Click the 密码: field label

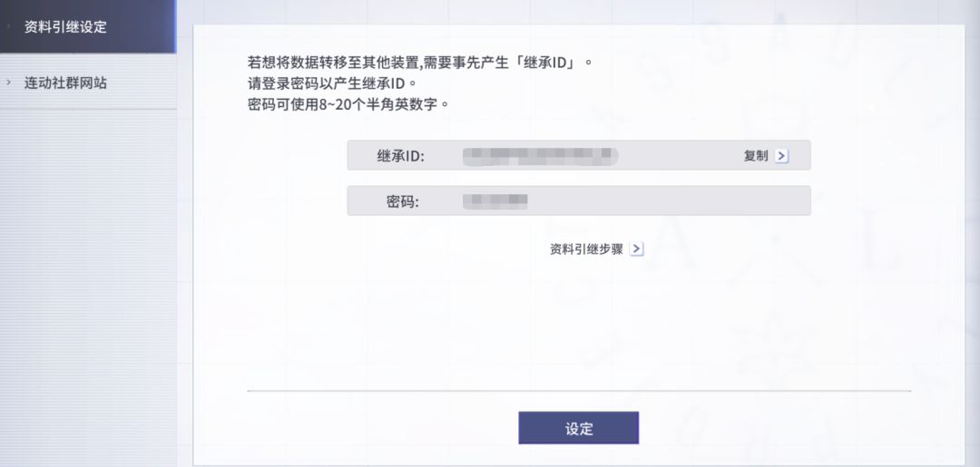click(x=402, y=201)
